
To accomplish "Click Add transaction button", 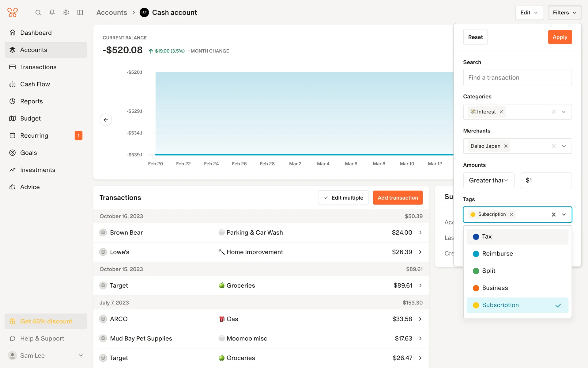I will pyautogui.click(x=398, y=198).
